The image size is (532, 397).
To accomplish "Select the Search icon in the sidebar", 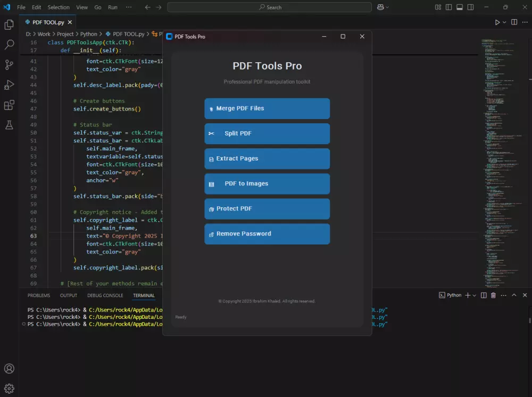I will (9, 45).
